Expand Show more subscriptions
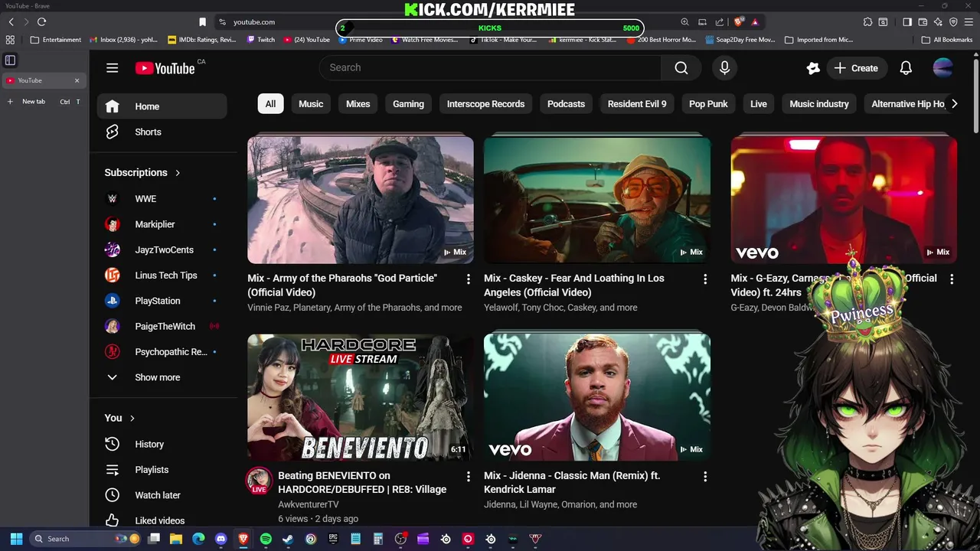This screenshot has width=980, height=551. coord(162,377)
